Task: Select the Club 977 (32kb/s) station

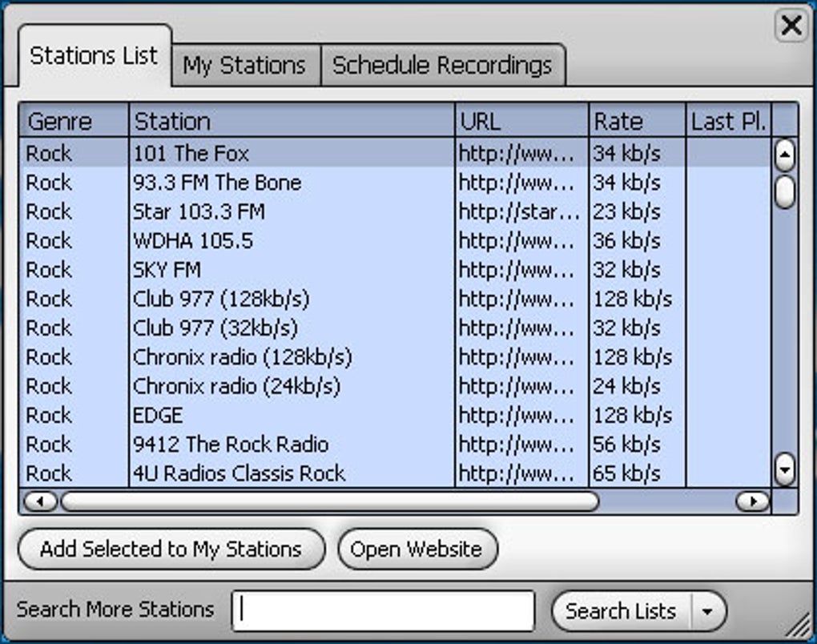Action: 395,328
